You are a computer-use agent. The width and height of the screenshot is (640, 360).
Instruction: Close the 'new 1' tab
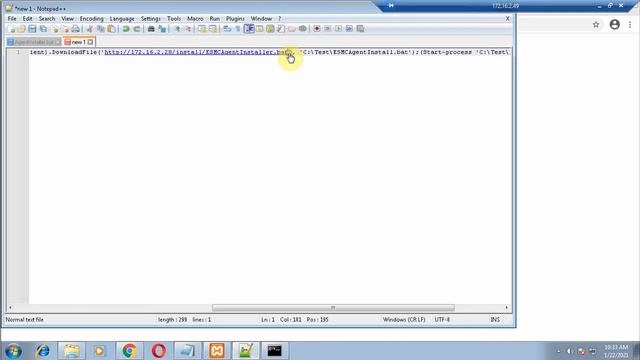90,42
